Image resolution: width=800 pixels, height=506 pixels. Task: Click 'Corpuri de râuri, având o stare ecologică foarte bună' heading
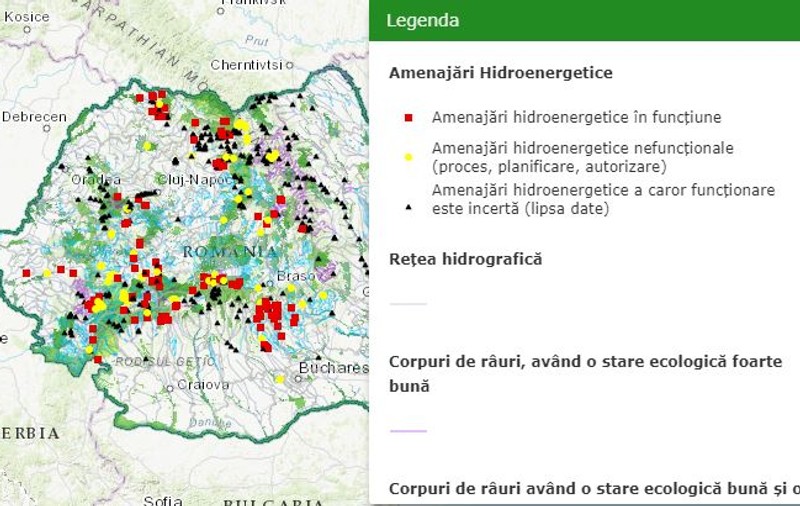point(586,374)
